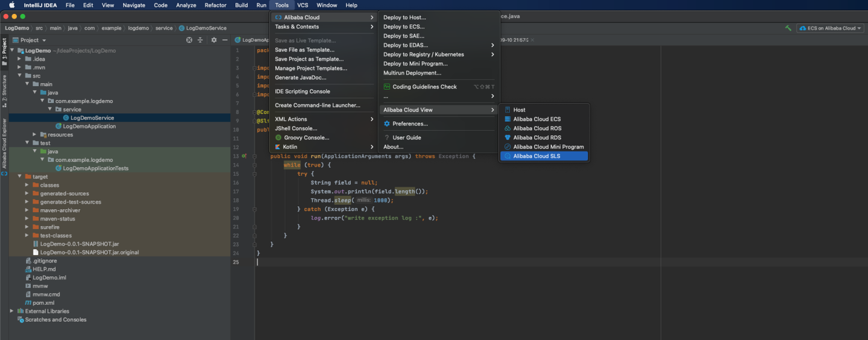Expand the resources folder
The height and width of the screenshot is (340, 868).
(35, 134)
